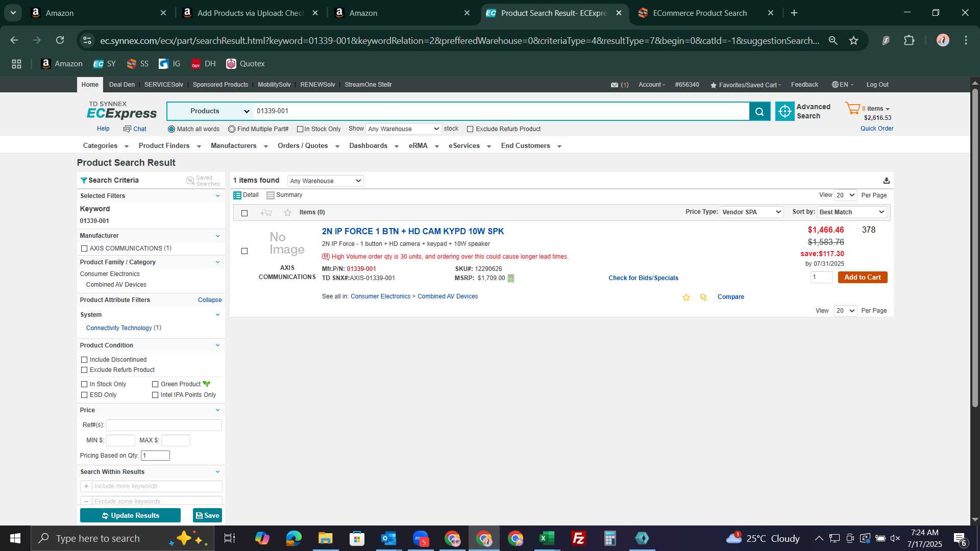
Task: Bookmark this page with star icon
Action: tap(853, 40)
